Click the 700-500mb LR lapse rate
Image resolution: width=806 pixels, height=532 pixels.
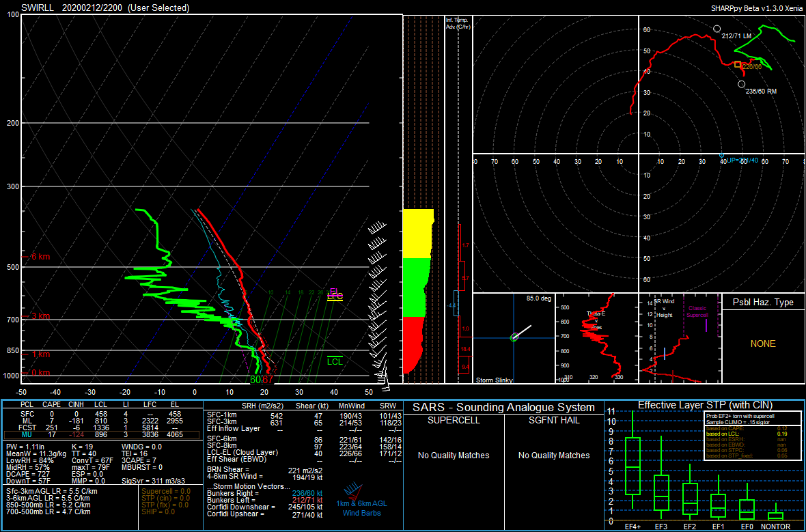pos(48,512)
